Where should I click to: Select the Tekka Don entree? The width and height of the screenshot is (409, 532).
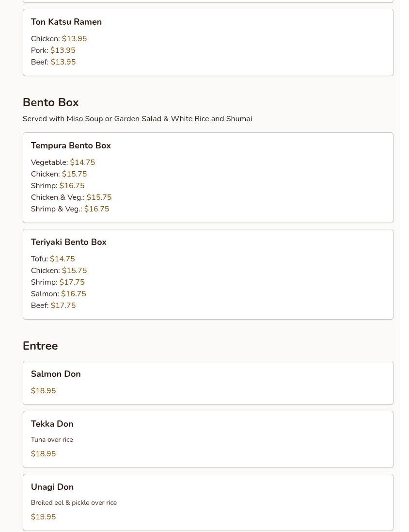[52, 424]
